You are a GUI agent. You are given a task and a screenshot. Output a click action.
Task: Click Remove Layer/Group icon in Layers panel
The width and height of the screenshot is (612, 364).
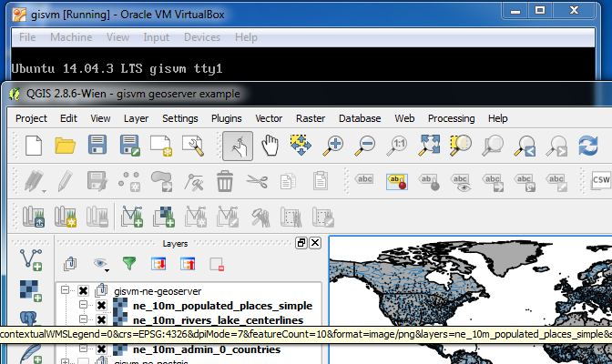click(217, 264)
